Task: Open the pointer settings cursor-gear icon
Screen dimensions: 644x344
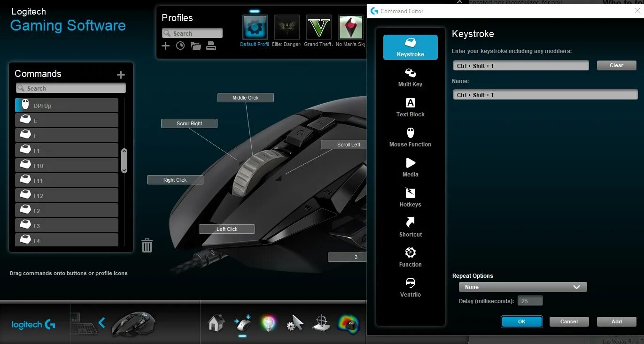Action: point(295,323)
